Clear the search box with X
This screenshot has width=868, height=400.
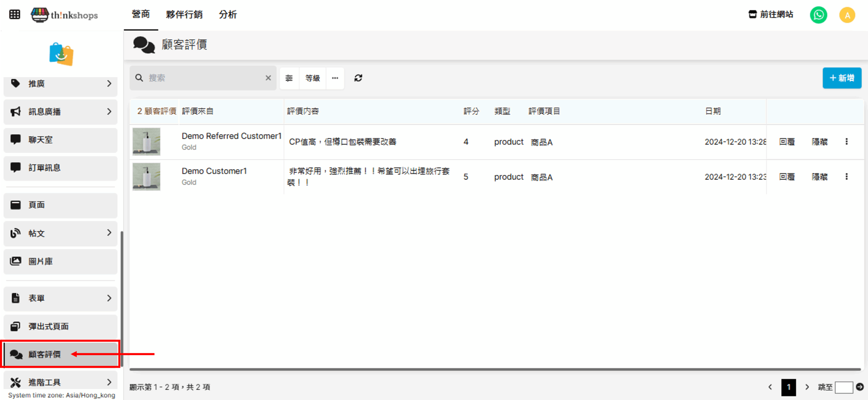pyautogui.click(x=268, y=78)
